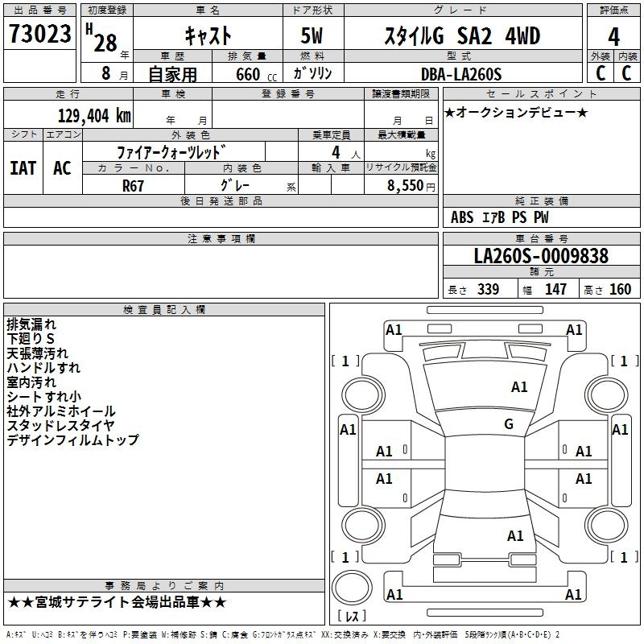
Task: Select the interior color グレー
Action: (x=235, y=185)
